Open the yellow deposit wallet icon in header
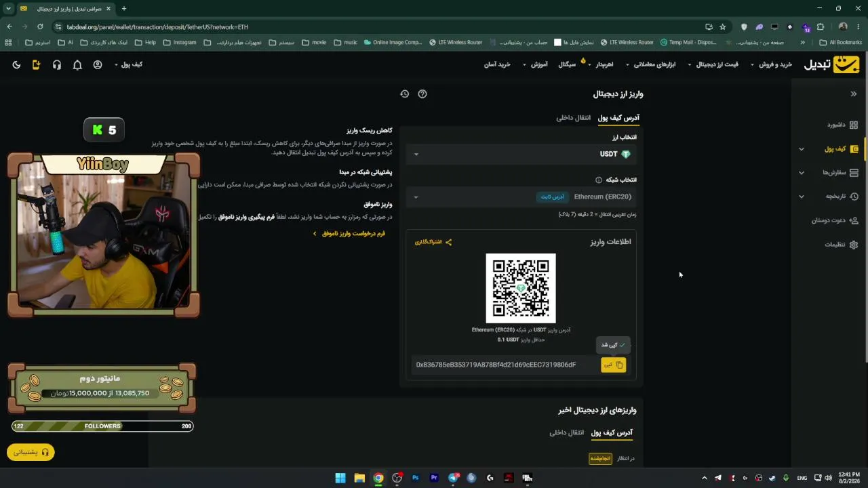The image size is (868, 488). [x=37, y=64]
